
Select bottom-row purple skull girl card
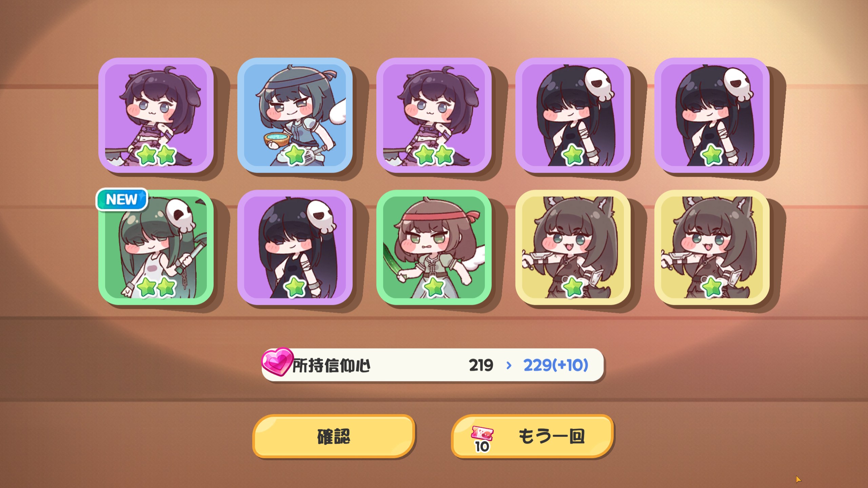(295, 247)
